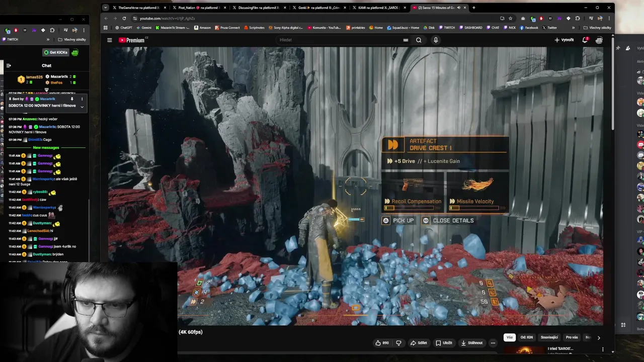Open the DASHBOARD bookmark
644x362 pixels.
click(x=471, y=28)
